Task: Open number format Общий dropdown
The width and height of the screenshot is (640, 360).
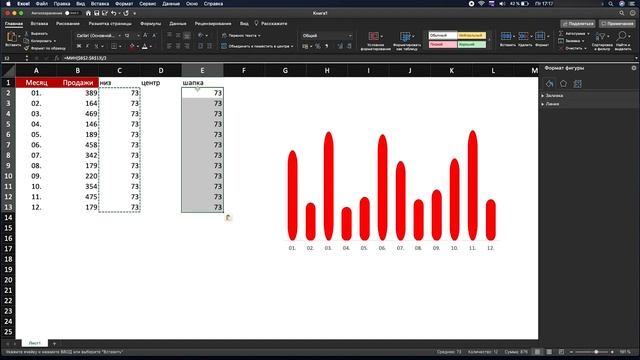Action: (x=350, y=36)
